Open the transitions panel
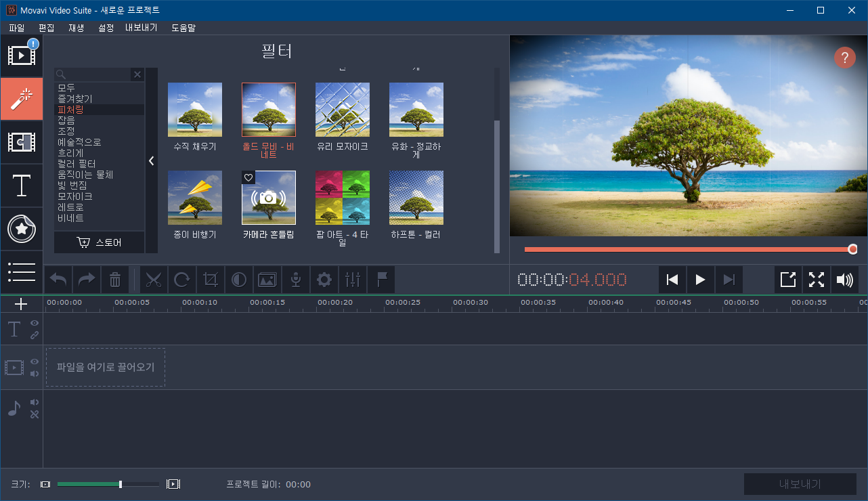868x501 pixels. point(22,142)
